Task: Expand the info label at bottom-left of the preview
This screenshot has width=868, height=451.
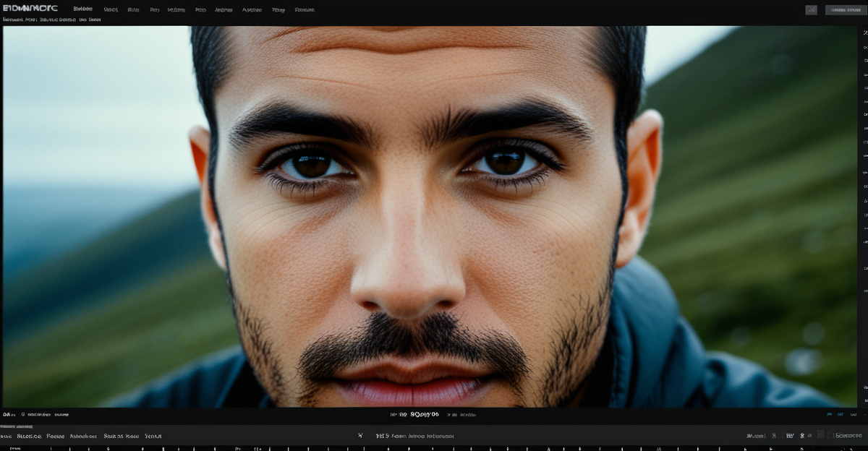Action: point(9,415)
